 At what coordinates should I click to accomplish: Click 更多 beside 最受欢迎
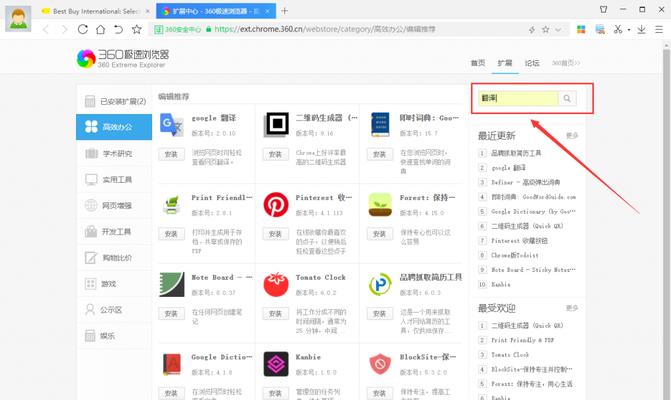(x=572, y=308)
